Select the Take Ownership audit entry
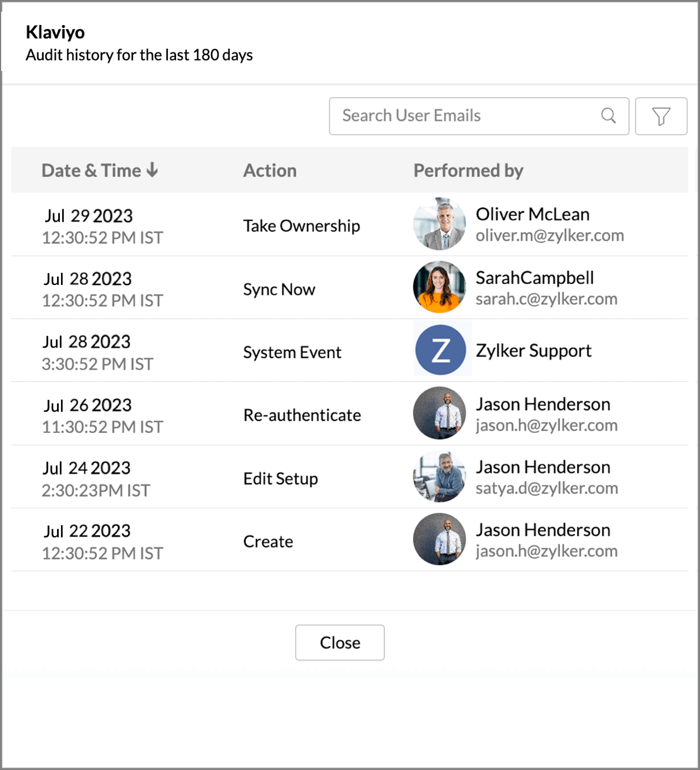 click(349, 224)
